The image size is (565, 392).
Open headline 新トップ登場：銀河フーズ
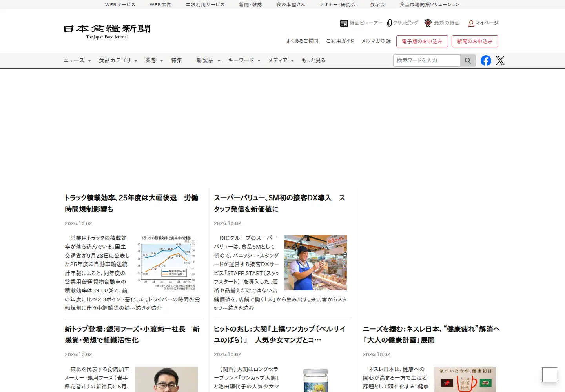pyautogui.click(x=132, y=334)
